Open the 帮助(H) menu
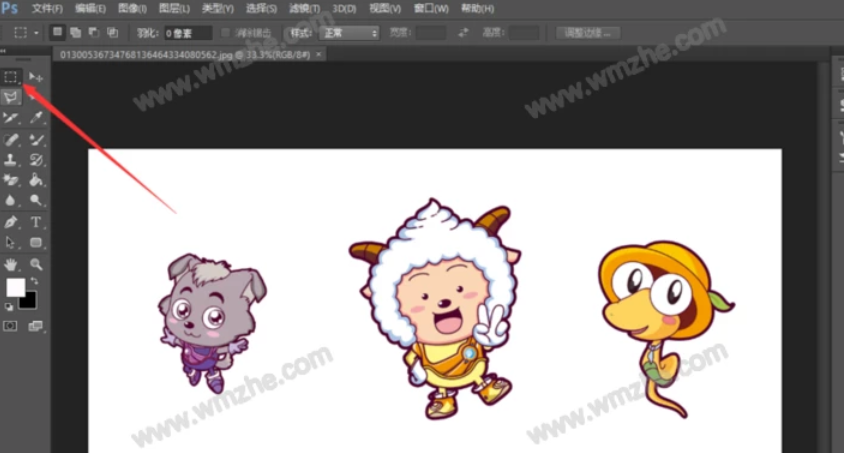The height and width of the screenshot is (453, 844). (x=477, y=9)
